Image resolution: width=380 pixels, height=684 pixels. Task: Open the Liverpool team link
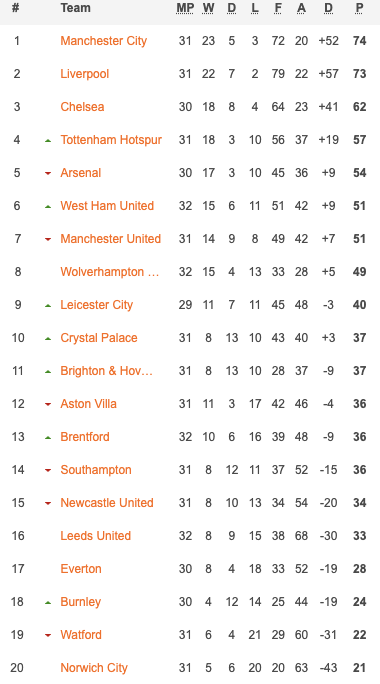85,74
